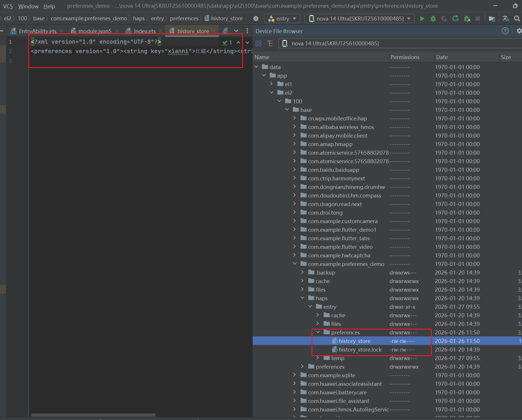The image size is (522, 420).
Task: Click the crosshair locate-target icon
Action: click(x=256, y=19)
